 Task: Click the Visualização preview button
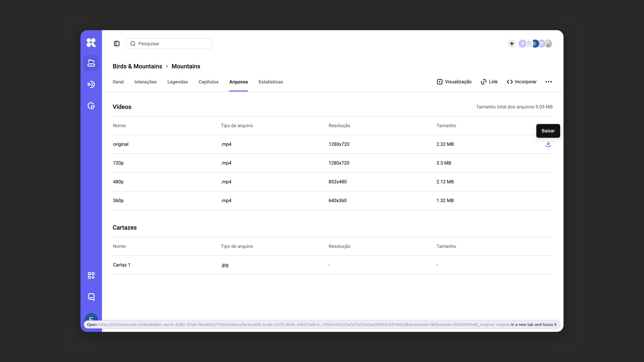point(454,82)
